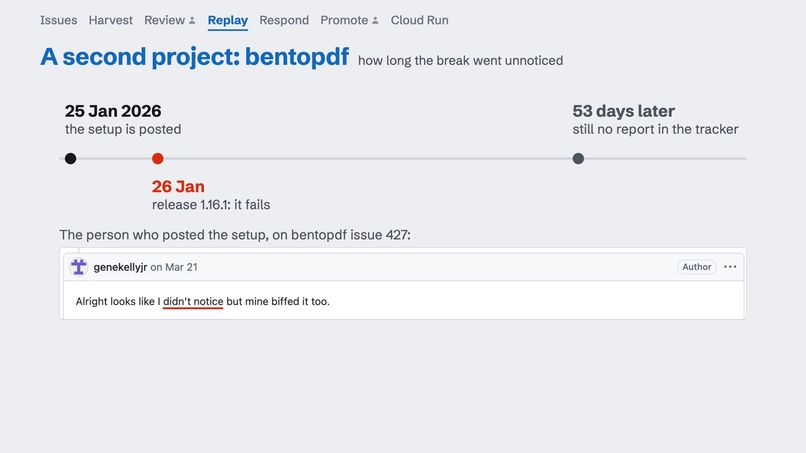The height and width of the screenshot is (453, 806).
Task: Click the grey 53 days later marker
Action: [x=578, y=158]
